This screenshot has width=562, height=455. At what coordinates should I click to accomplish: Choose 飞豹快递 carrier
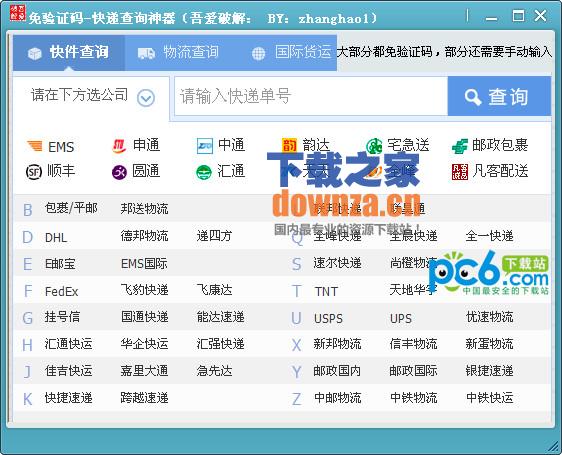tap(144, 290)
